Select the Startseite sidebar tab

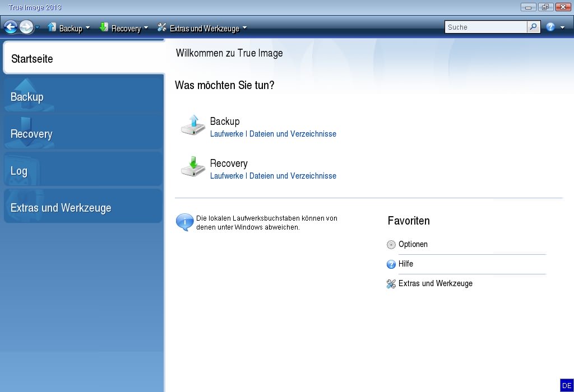click(84, 58)
